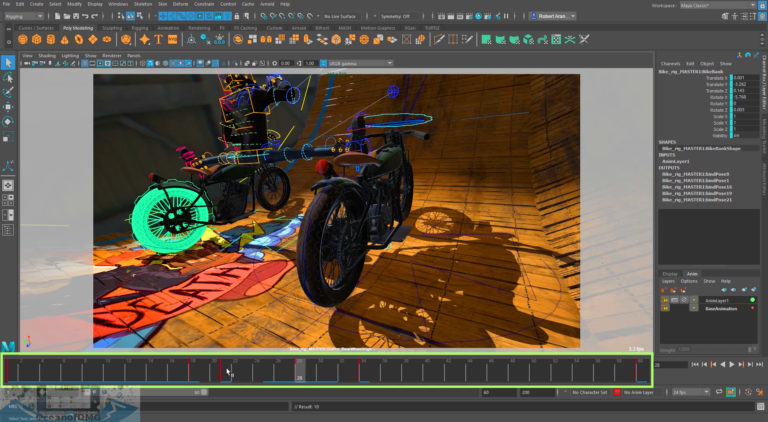
Task: Play the animation backwards
Action: (722, 364)
